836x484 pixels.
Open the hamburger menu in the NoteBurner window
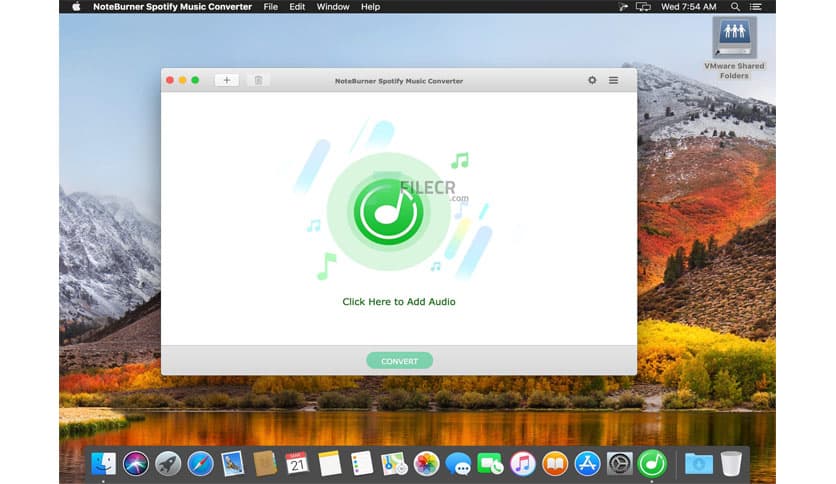point(614,80)
